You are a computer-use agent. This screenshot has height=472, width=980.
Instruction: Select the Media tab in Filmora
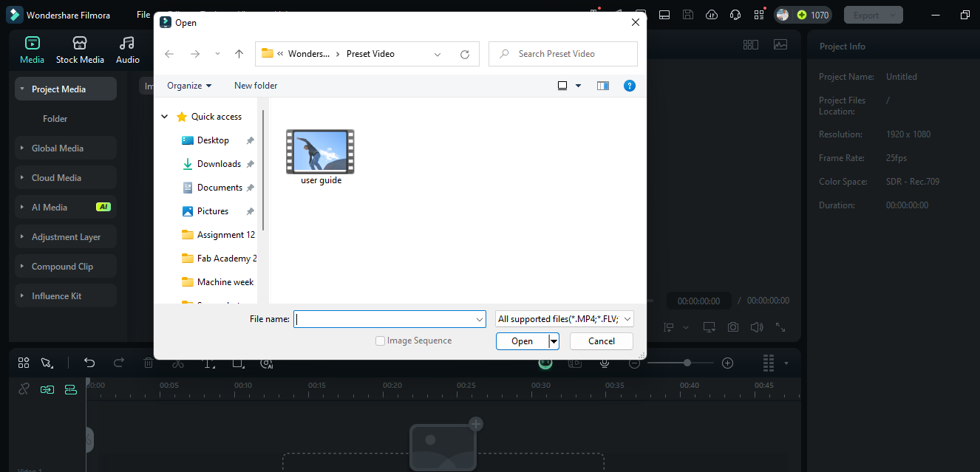(32, 49)
